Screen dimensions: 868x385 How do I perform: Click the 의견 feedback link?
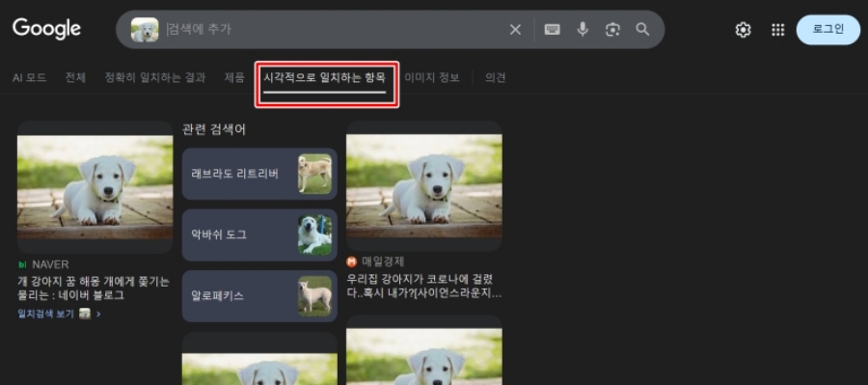tap(496, 77)
